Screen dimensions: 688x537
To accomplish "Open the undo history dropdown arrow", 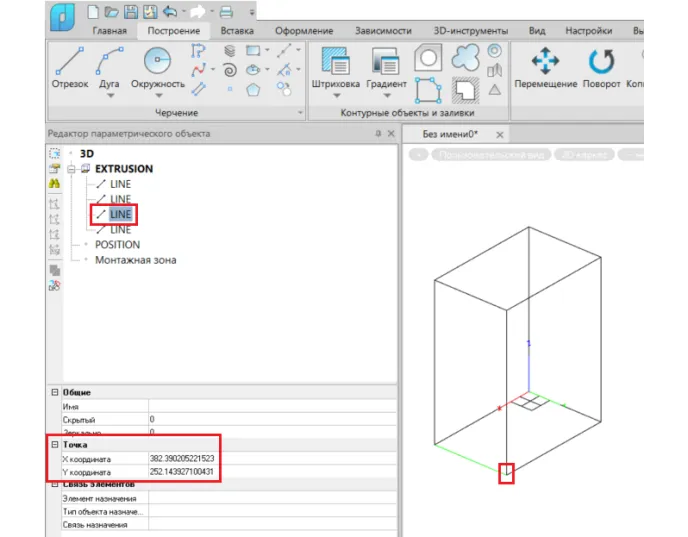I will pyautogui.click(x=183, y=12).
